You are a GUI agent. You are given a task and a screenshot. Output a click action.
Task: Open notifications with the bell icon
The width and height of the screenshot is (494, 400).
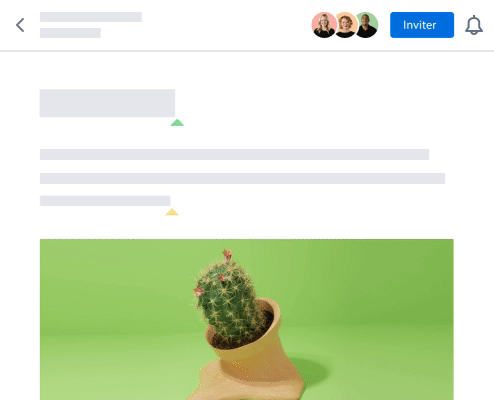(474, 25)
